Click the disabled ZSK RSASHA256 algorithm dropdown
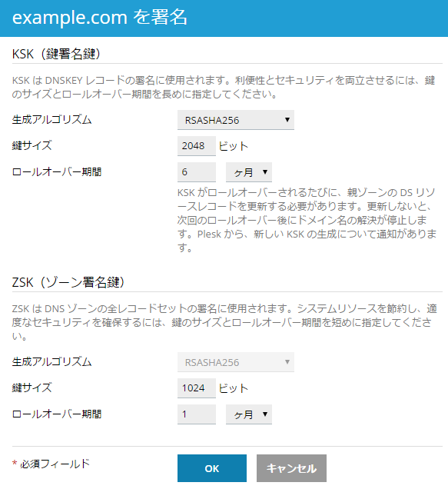Image resolution: width=448 pixels, height=489 pixels. click(236, 362)
